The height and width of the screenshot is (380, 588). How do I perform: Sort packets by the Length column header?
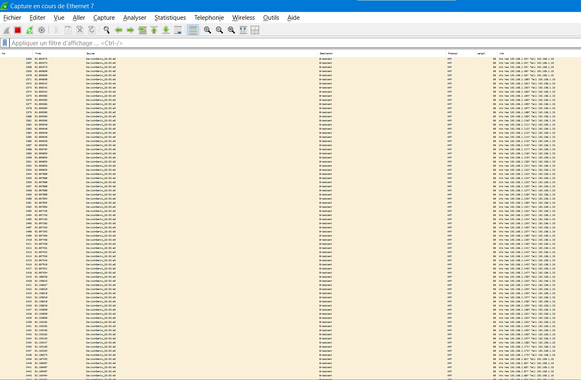pos(486,53)
